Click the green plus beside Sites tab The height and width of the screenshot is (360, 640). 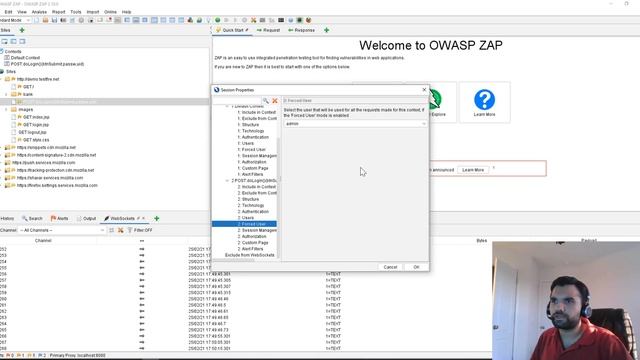22,30
